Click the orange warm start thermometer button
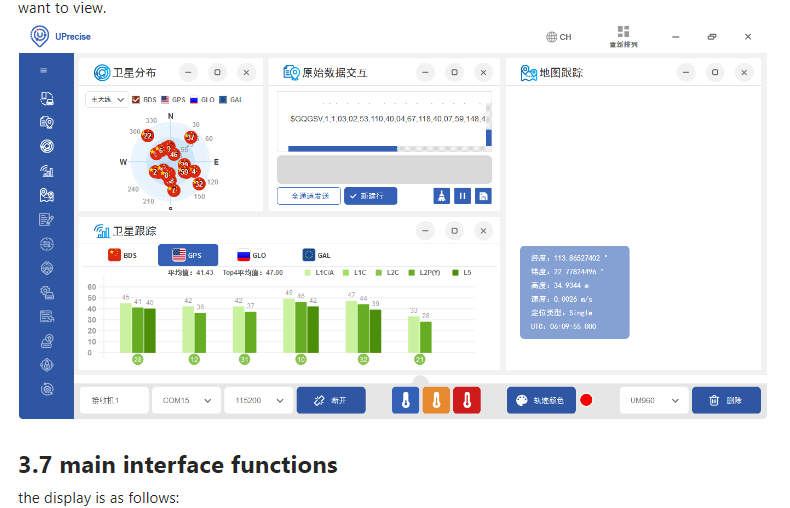The height and width of the screenshot is (508, 790). pyautogui.click(x=436, y=401)
